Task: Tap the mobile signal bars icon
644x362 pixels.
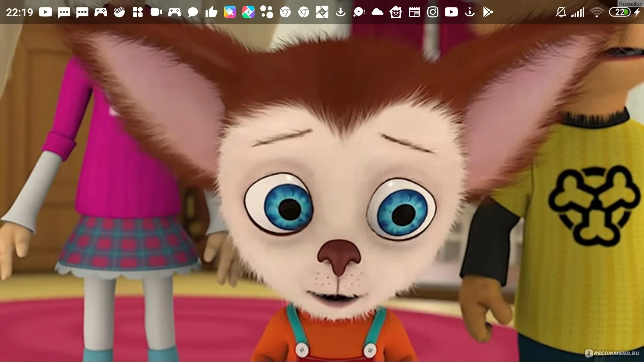Action: pyautogui.click(x=578, y=12)
